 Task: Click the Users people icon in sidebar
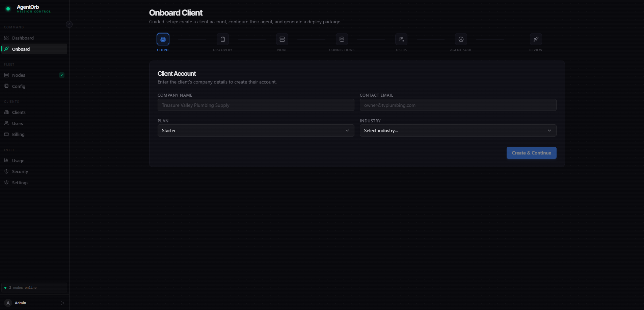pos(6,123)
